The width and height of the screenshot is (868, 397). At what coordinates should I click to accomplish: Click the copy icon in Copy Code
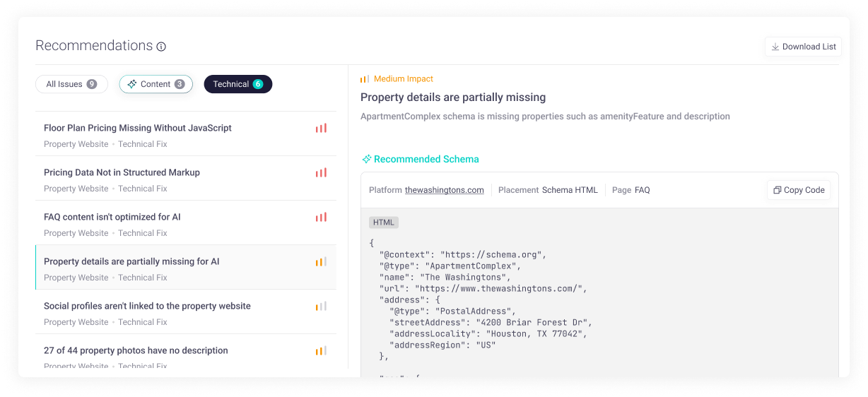coord(778,190)
